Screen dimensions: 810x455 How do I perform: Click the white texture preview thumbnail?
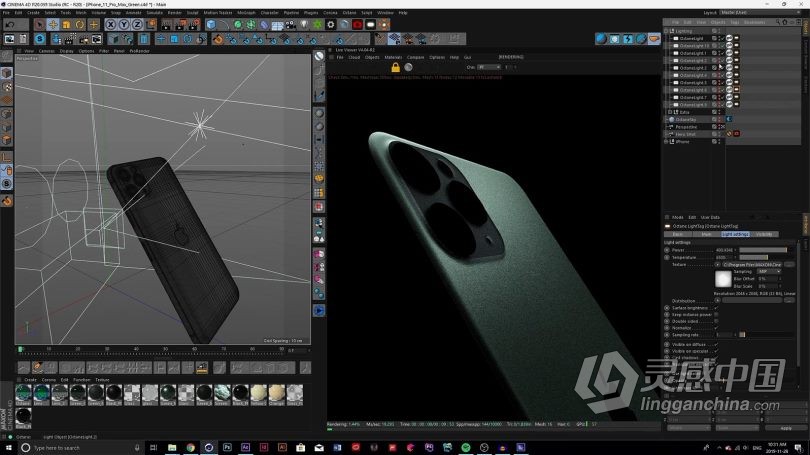(723, 279)
